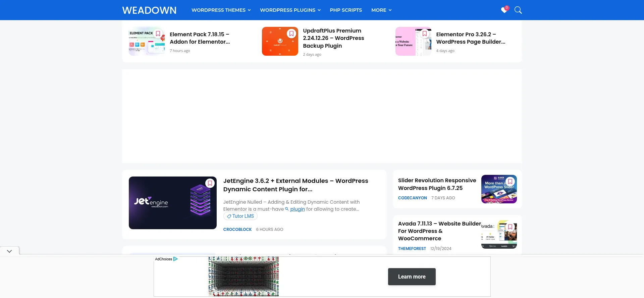This screenshot has height=298, width=644.
Task: Open the Codecanyon category link
Action: (412, 198)
